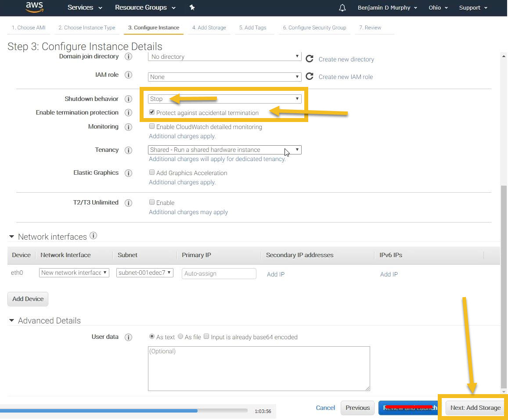The width and height of the screenshot is (508, 420).
Task: Open the notifications bell icon
Action: coord(342,7)
